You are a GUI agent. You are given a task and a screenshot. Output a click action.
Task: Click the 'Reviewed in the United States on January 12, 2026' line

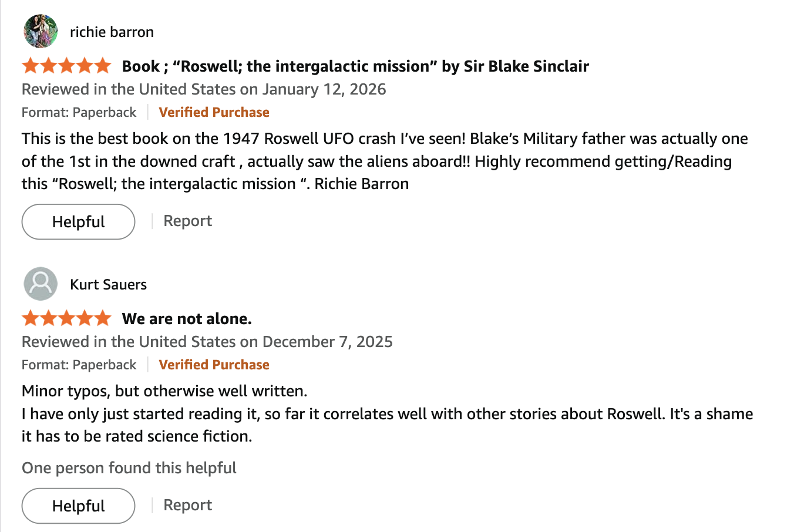204,89
